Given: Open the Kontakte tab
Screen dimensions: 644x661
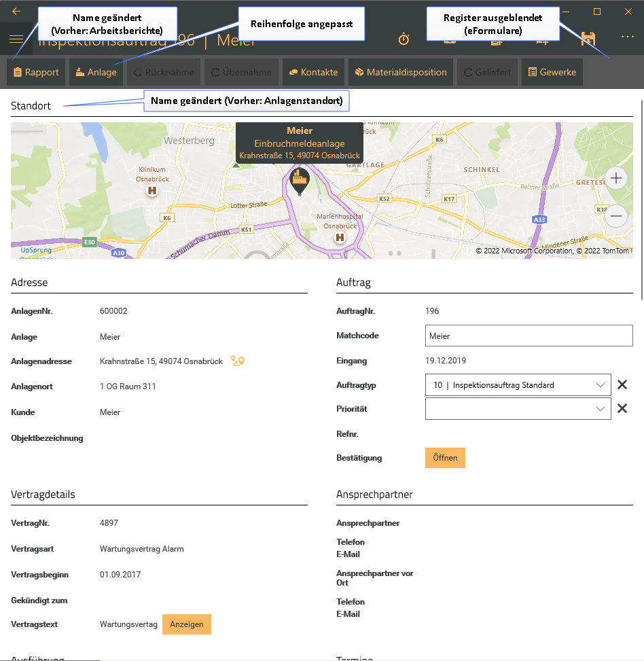Looking at the screenshot, I should (313, 72).
